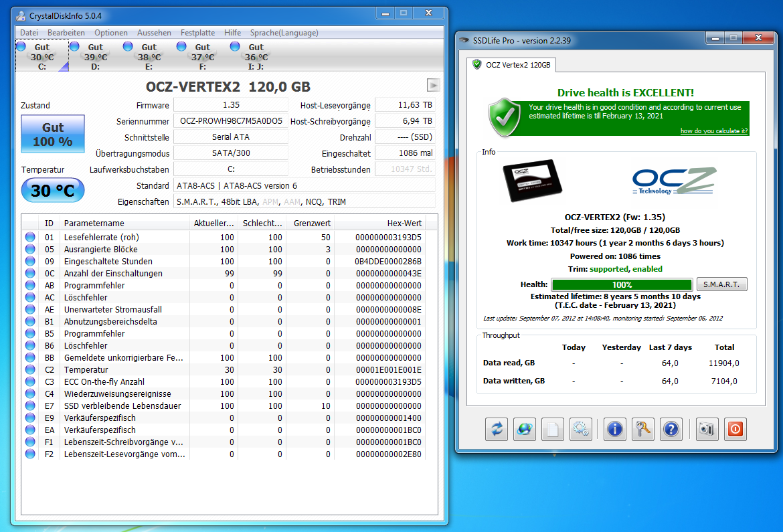
Task: Select drive C: status orb in CrystalDiskInfo
Action: point(21,46)
